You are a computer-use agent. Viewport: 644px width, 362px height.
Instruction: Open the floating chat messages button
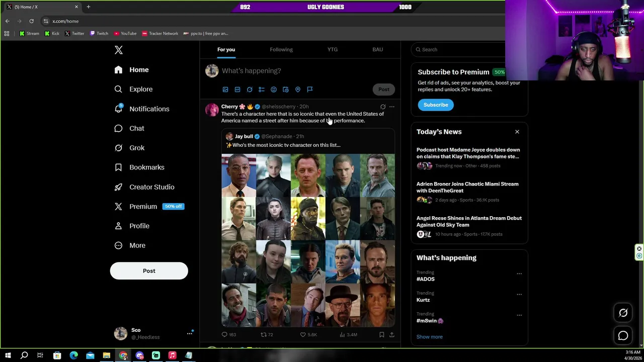click(623, 335)
